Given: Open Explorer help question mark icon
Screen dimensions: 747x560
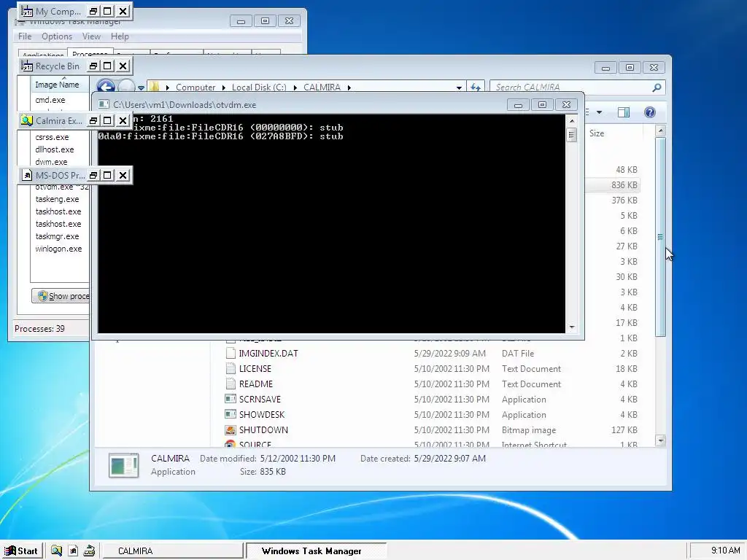Looking at the screenshot, I should 650,112.
